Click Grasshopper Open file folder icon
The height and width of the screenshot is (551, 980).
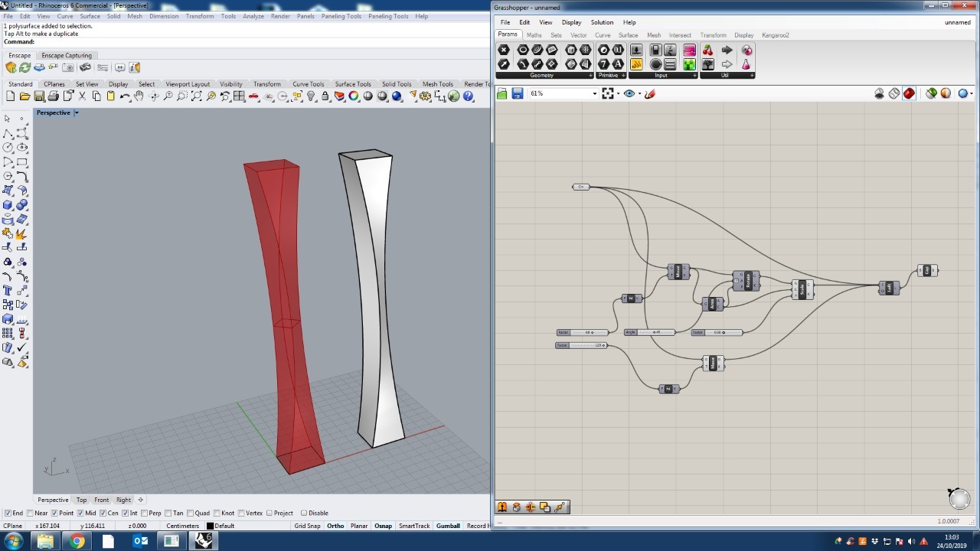pyautogui.click(x=502, y=93)
